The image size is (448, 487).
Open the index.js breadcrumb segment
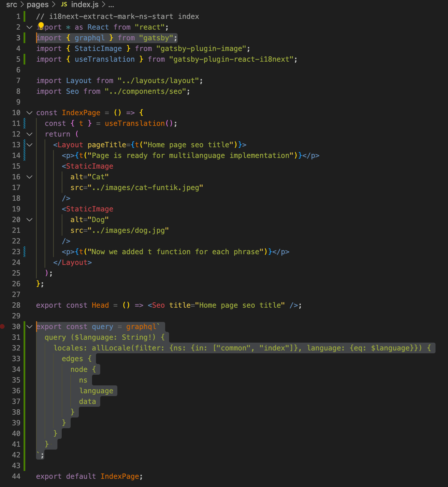(85, 5)
